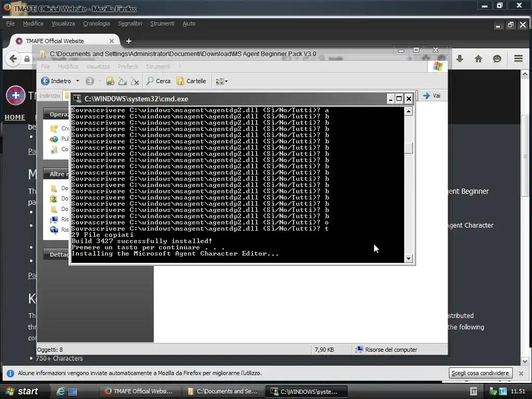
Task: Toggle Cartelle folders pane in Explorer
Action: tap(191, 81)
